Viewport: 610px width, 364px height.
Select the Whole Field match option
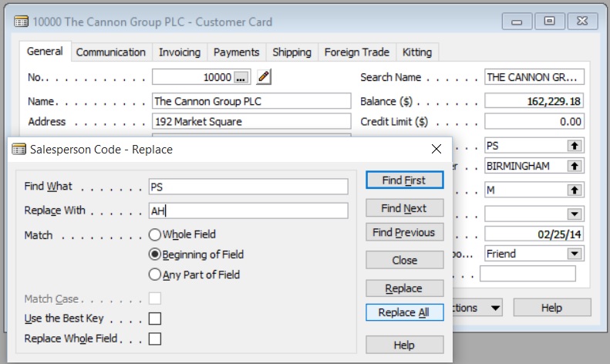[x=155, y=234]
